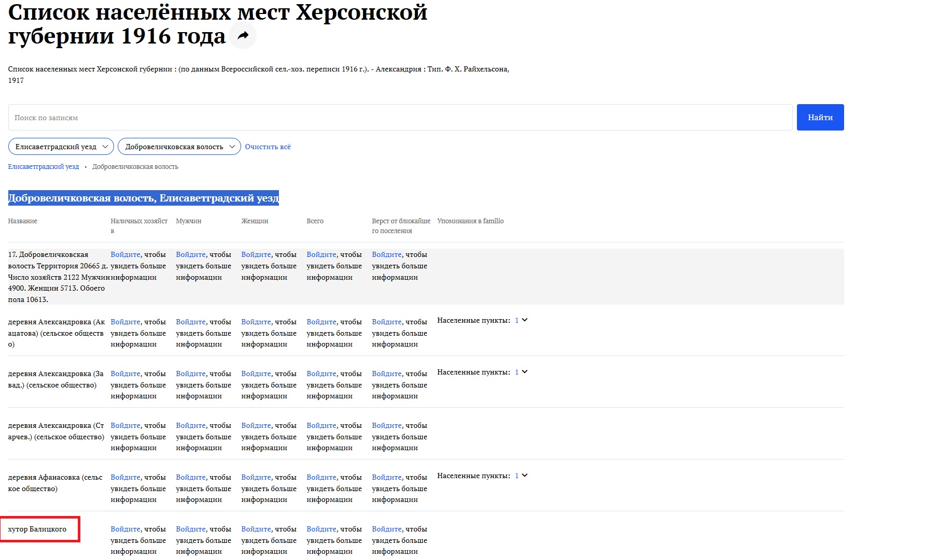Click the page title Список населённых мест
The width and height of the screenshot is (925, 560).
pos(218,24)
